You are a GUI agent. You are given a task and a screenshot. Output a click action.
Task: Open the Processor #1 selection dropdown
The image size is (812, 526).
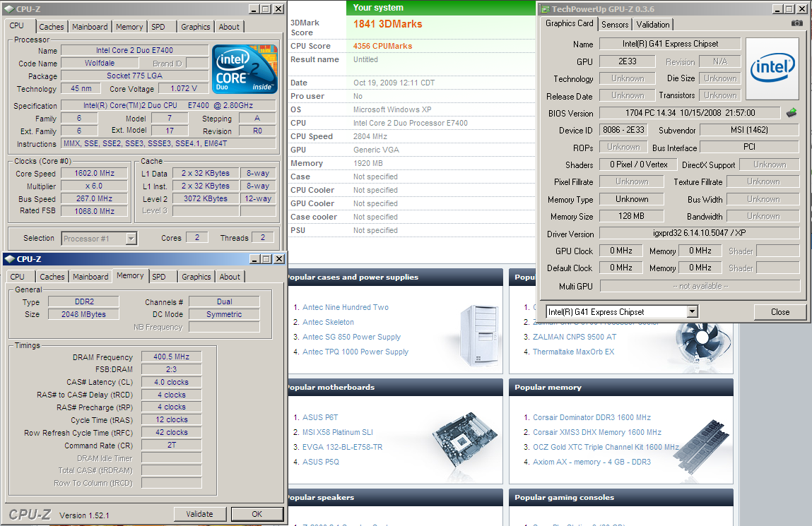tap(131, 239)
